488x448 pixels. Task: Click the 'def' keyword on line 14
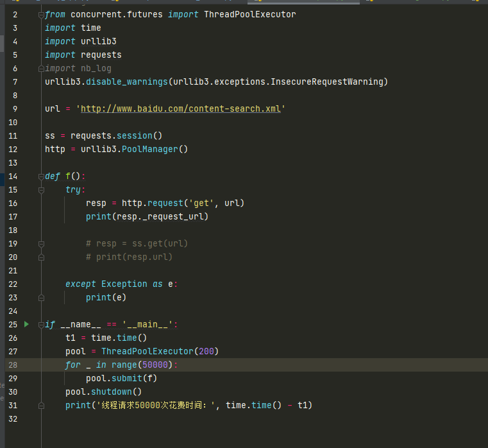point(53,177)
